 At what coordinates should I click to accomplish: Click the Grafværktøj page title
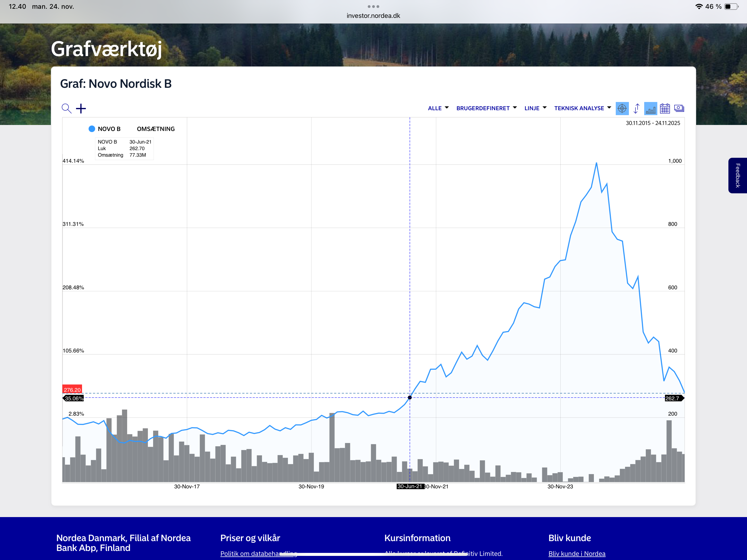pyautogui.click(x=106, y=49)
